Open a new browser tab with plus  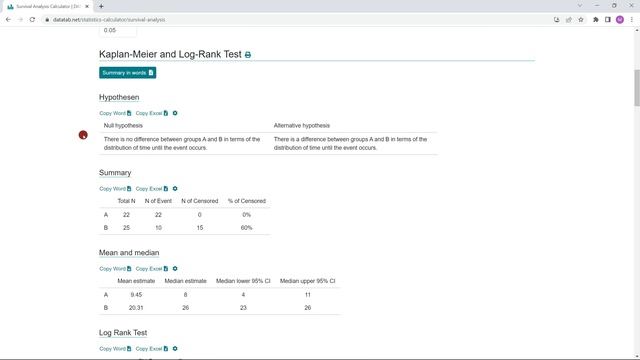tap(101, 6)
